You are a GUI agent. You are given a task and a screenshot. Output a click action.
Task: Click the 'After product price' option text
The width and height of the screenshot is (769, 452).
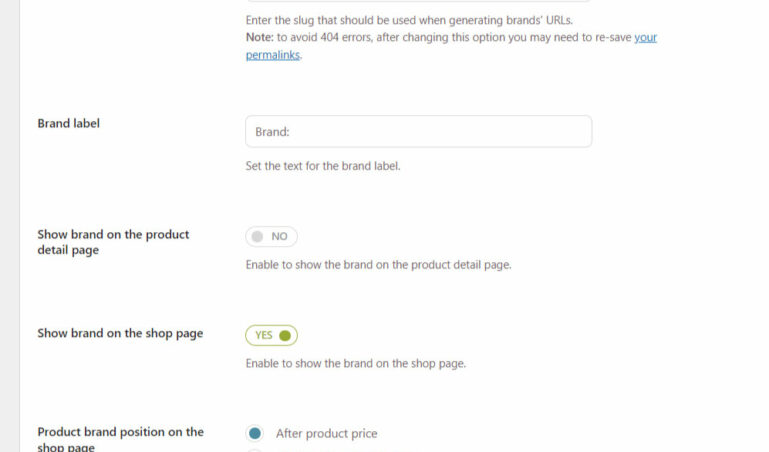click(326, 434)
